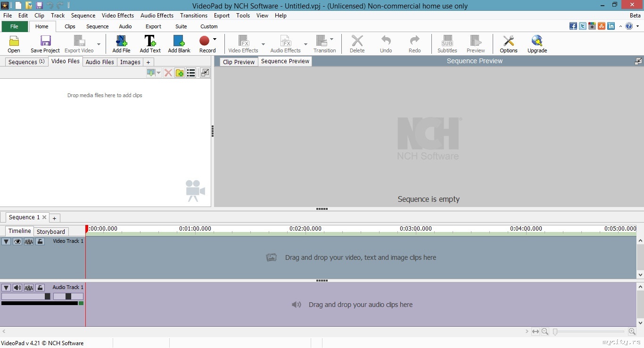Viewport: 644px width, 348px height.
Task: Switch to the Audio Files bin tab
Action: 99,62
